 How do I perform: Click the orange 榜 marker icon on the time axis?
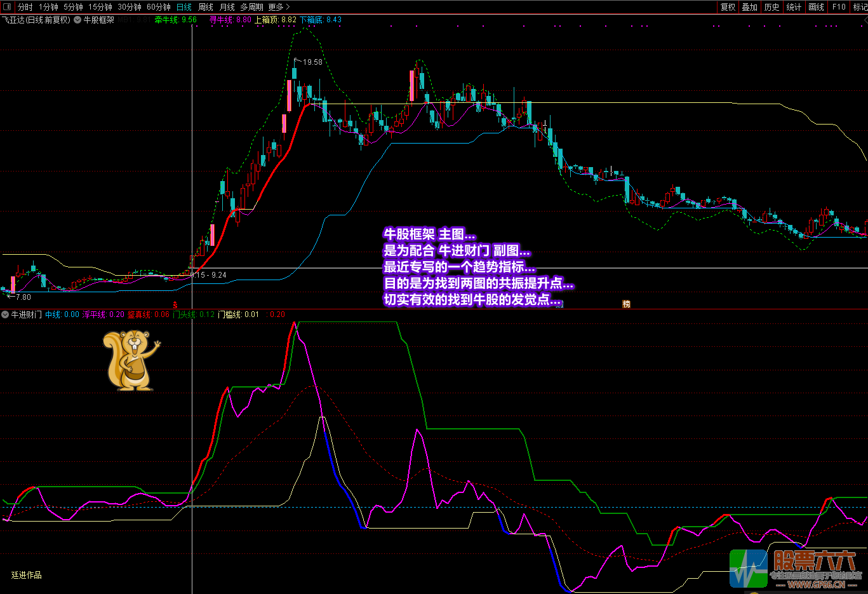tap(626, 304)
